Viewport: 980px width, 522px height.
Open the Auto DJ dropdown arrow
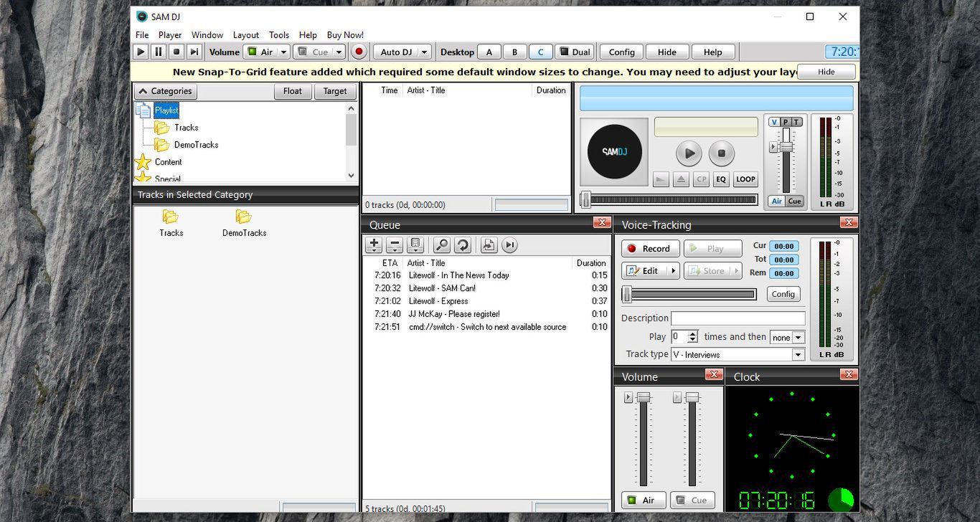425,52
